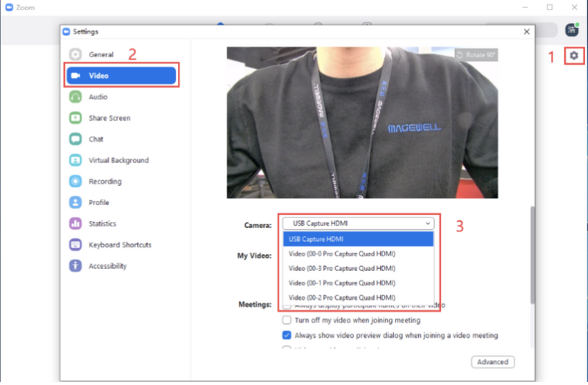Click the "Meetings:" label
This screenshot has height=385, width=588.
(255, 304)
